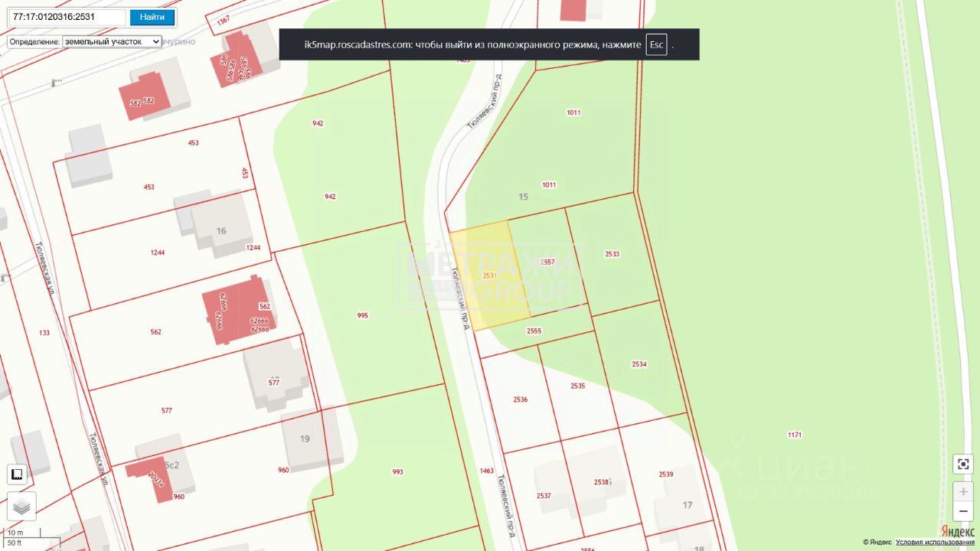Screen dimensions: 980x551
Task: Select parcel label 133
Action: click(44, 332)
